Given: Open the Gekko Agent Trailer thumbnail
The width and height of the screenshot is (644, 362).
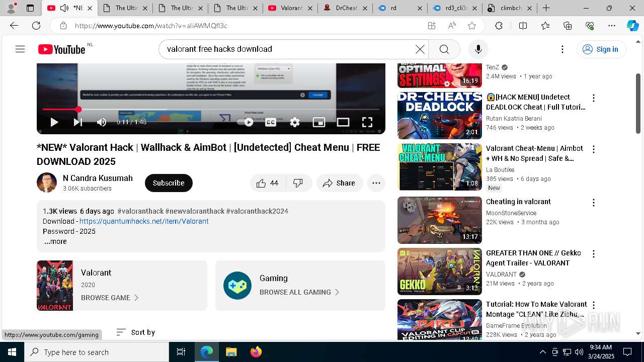Looking at the screenshot, I should tap(440, 271).
